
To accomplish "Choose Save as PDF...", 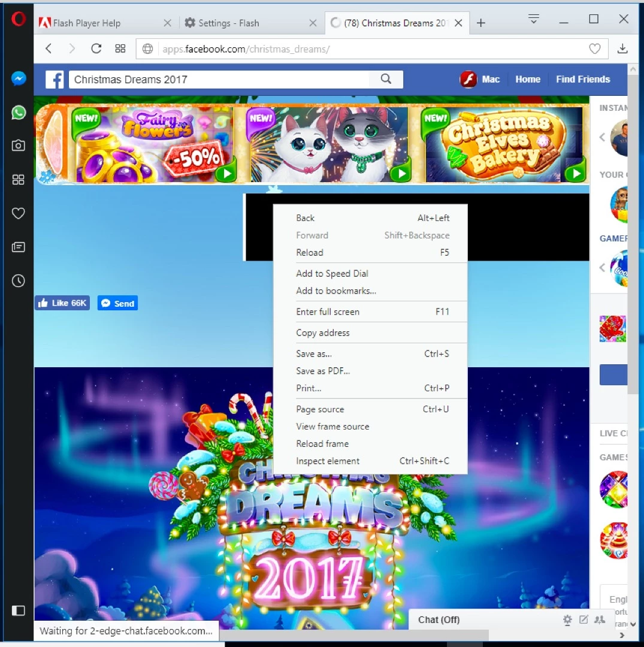I will 370,371.
